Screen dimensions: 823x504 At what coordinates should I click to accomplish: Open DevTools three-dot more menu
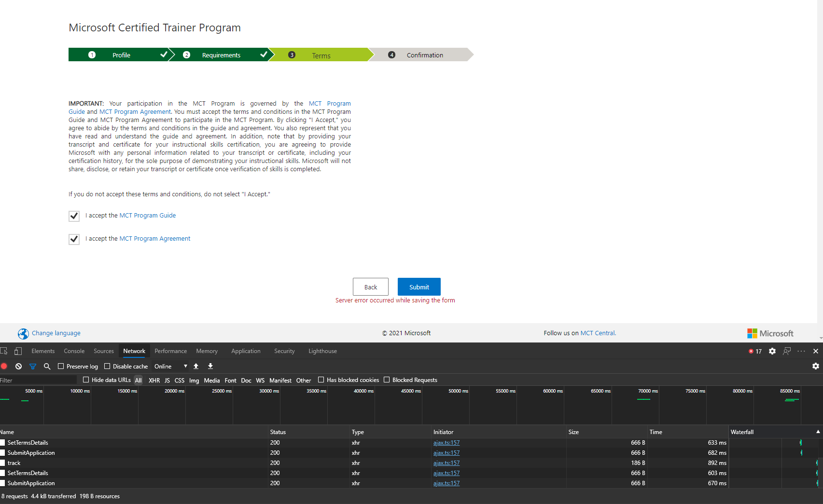(x=801, y=351)
